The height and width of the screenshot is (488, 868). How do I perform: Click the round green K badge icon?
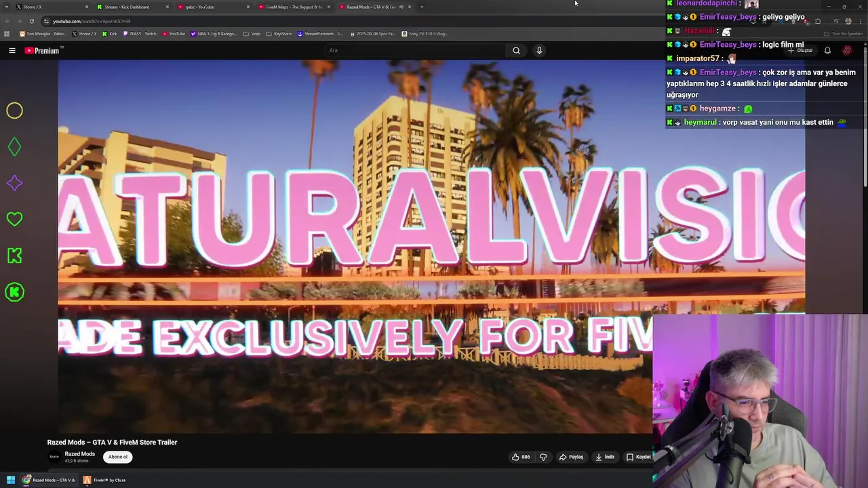pyautogui.click(x=14, y=292)
